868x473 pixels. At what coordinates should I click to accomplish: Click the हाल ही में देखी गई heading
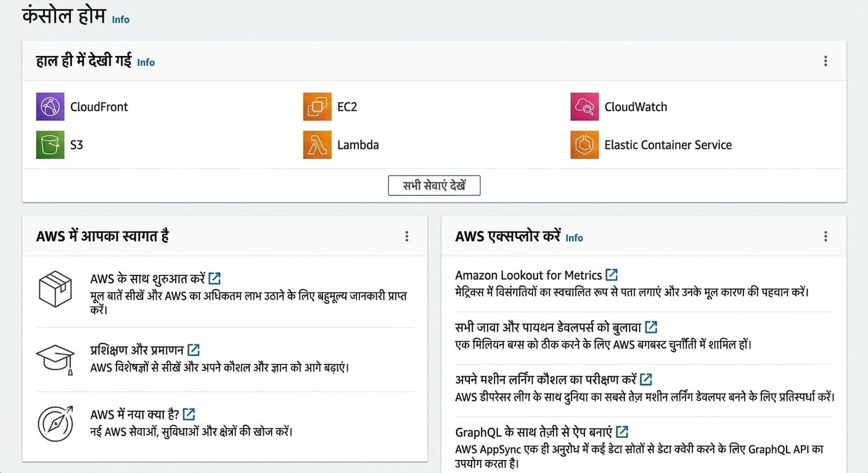[x=84, y=60]
